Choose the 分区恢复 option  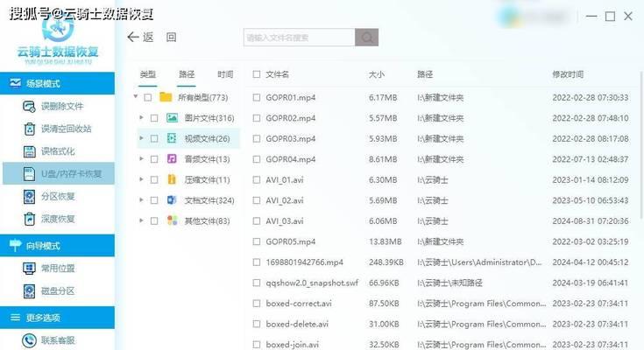pyautogui.click(x=58, y=197)
